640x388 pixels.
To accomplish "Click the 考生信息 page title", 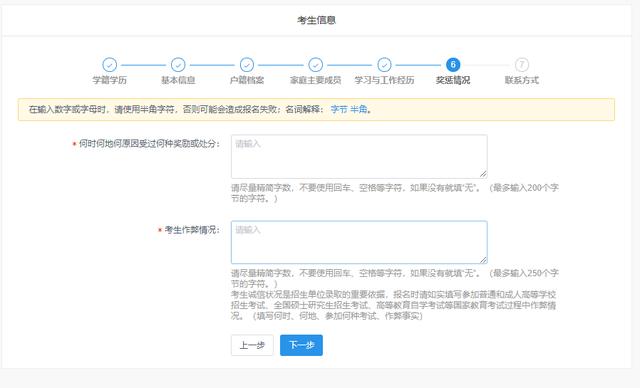I will 316,20.
